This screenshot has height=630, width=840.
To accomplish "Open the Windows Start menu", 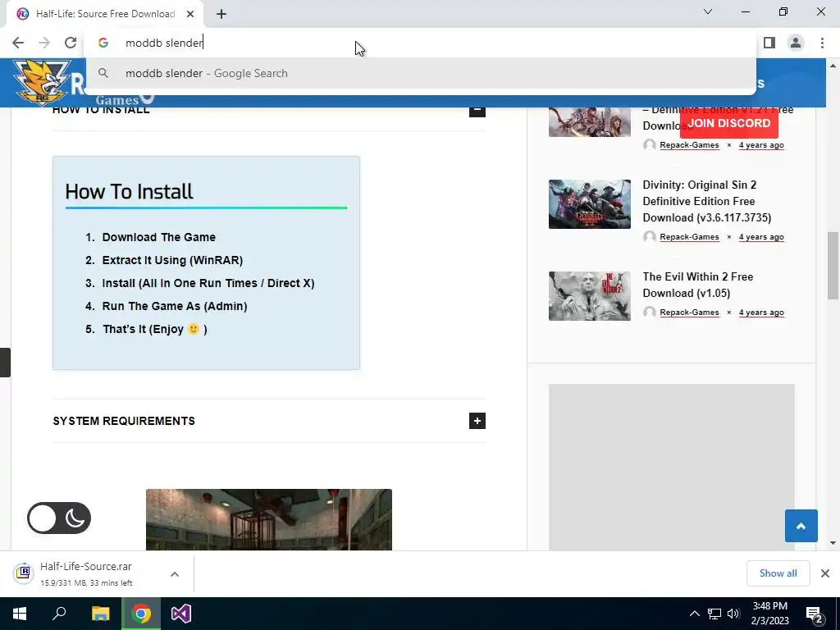I will click(20, 614).
